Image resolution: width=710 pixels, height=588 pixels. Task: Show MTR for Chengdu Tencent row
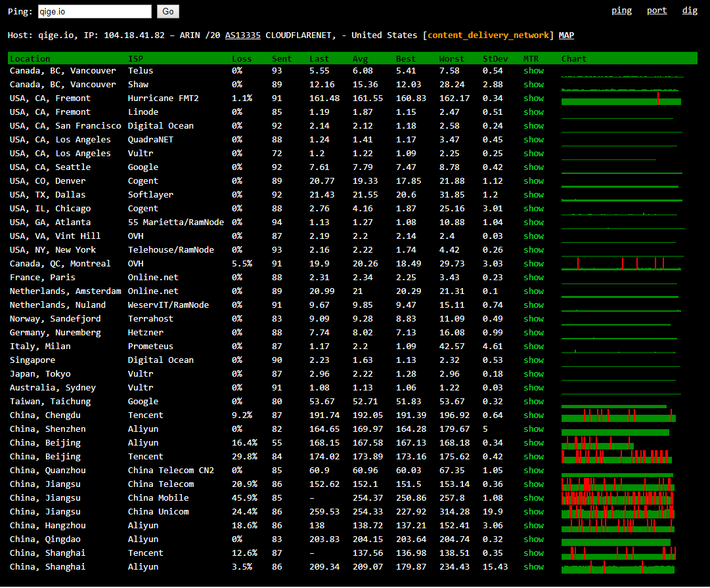pyautogui.click(x=533, y=415)
